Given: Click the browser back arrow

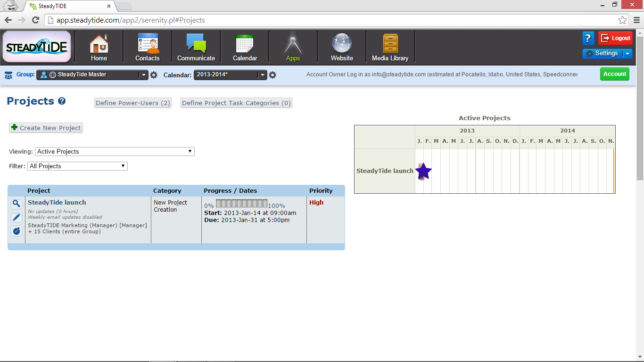Looking at the screenshot, I should (x=8, y=20).
